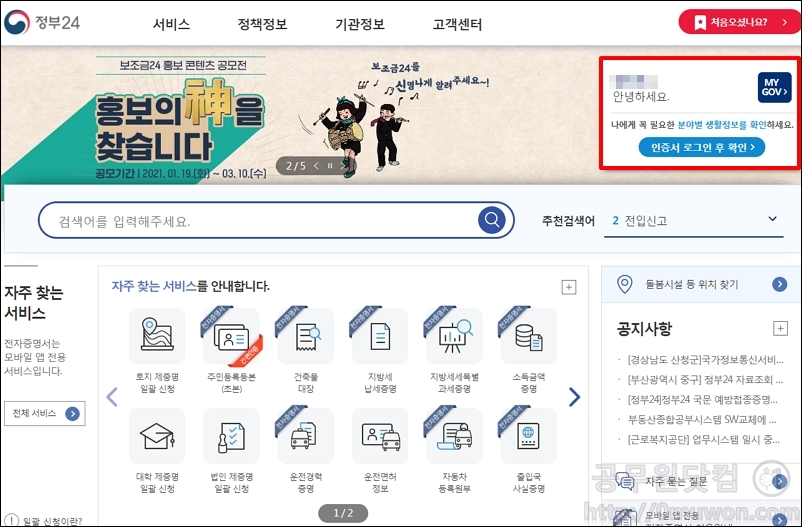Open the 운전면허 정보 icon

(380, 436)
